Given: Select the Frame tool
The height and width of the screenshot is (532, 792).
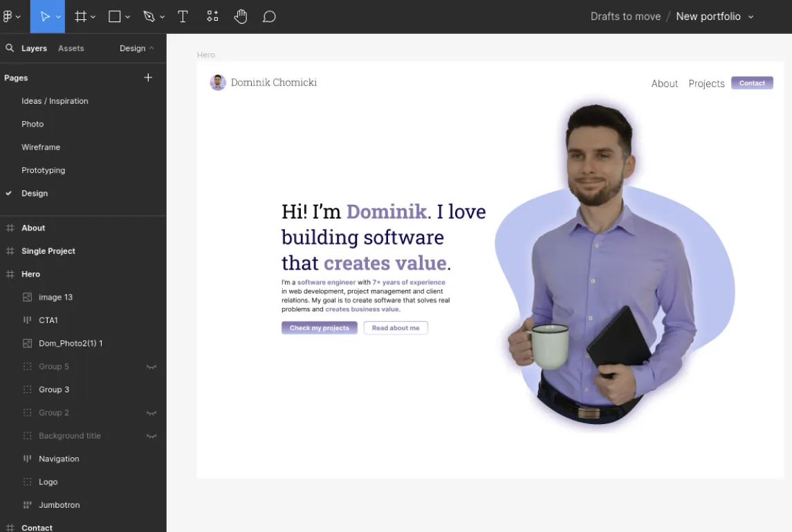Looking at the screenshot, I should 79,16.
